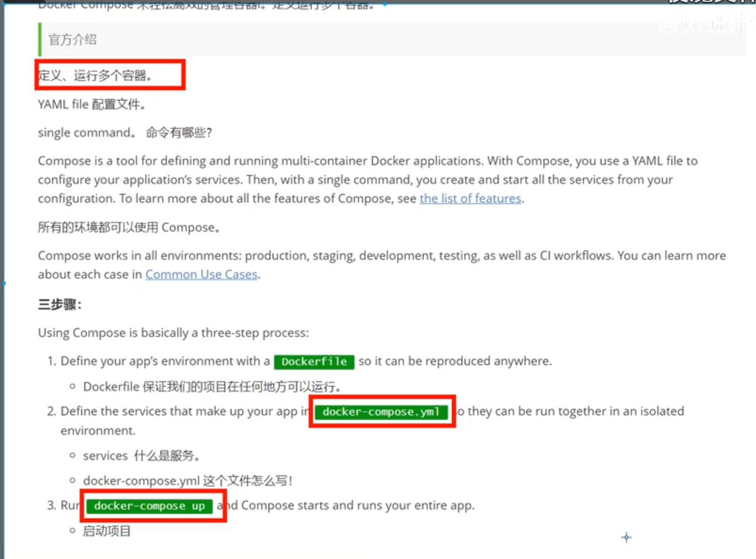The image size is (756, 559).
Task: Click the text '定义、运行多个容器。'
Action: tap(95, 77)
